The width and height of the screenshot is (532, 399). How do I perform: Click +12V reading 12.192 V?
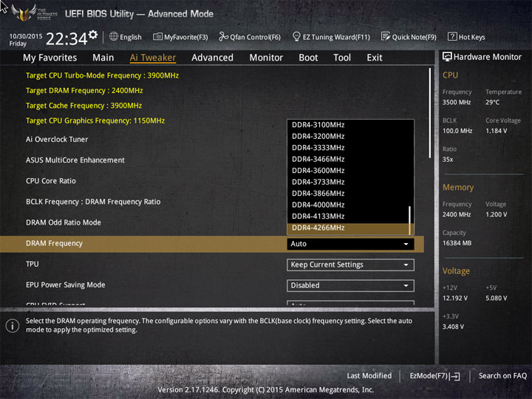[454, 299]
